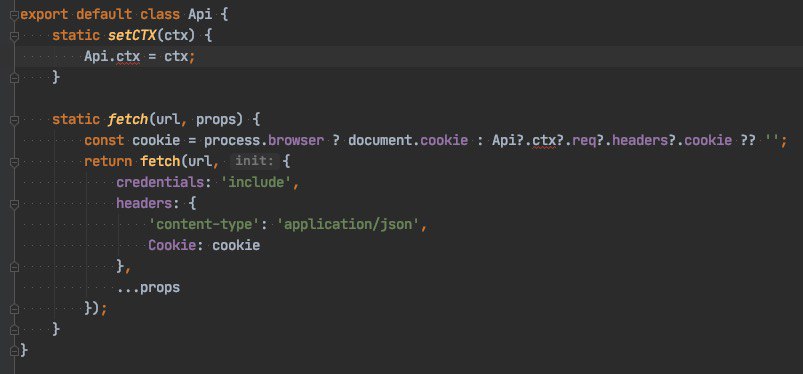The height and width of the screenshot is (374, 803).
Task: Click "Api" in the class declaration
Action: click(200, 15)
